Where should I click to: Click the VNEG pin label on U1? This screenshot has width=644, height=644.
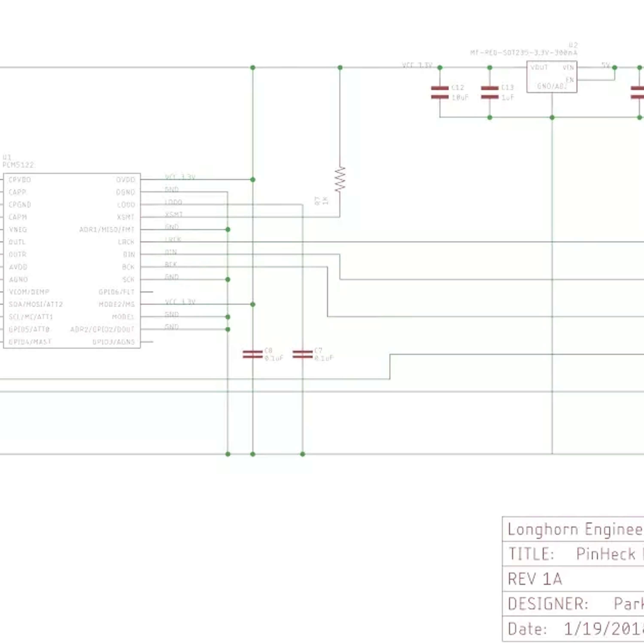(x=18, y=229)
